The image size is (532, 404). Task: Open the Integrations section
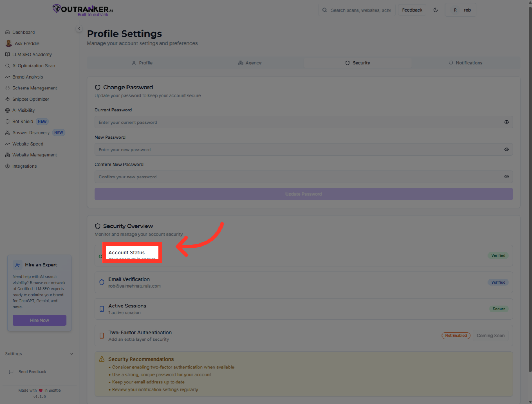pos(24,166)
